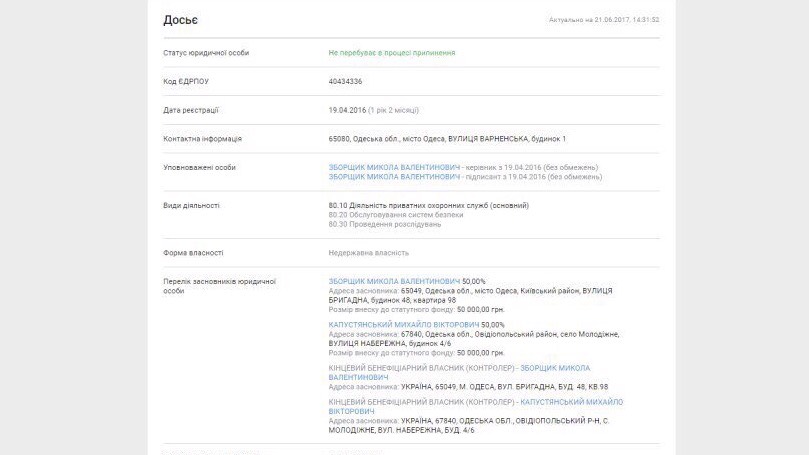Click the green status text Не перебуває в процесі припинення
The width and height of the screenshot is (809, 455).
(x=392, y=52)
